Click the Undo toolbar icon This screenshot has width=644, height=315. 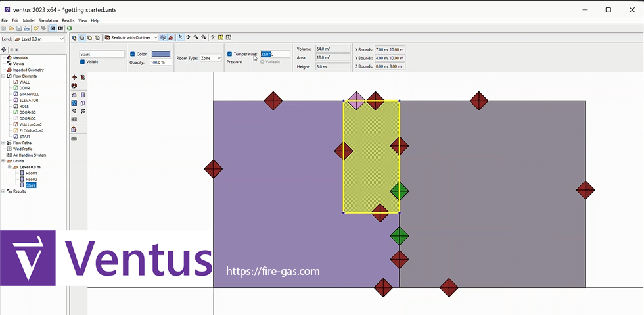[35, 28]
